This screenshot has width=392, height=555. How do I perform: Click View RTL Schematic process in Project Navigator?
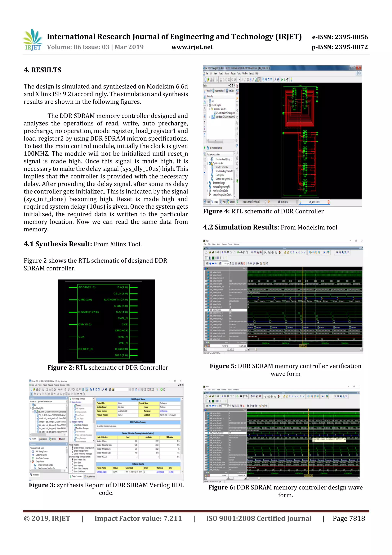(222, 167)
